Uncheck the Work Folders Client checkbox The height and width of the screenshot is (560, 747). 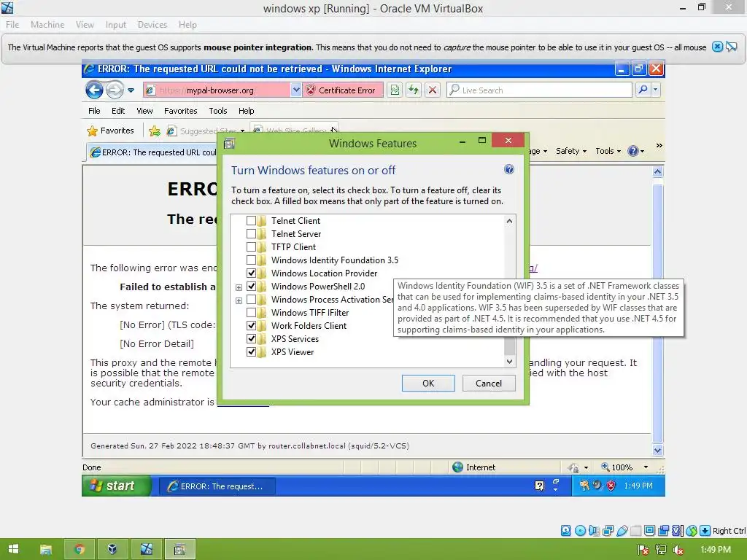point(251,326)
